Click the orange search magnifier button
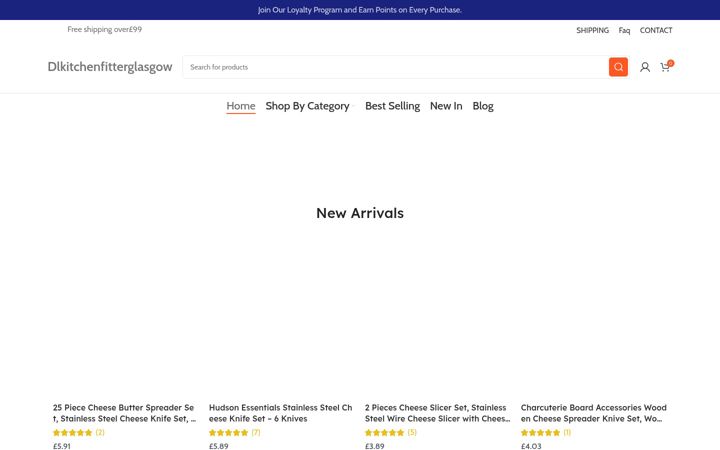Screen dimensions: 720x450 (x=618, y=67)
